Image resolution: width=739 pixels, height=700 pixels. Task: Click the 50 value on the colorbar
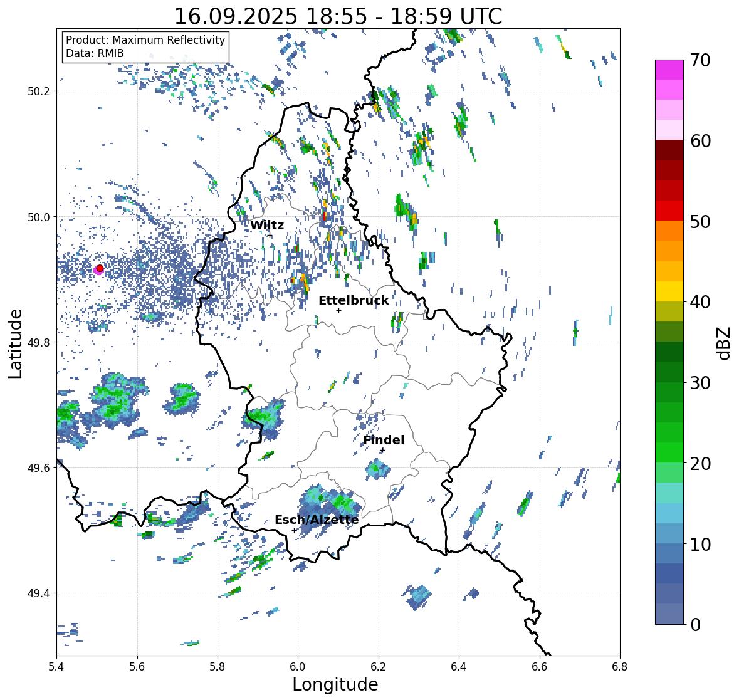coord(700,221)
